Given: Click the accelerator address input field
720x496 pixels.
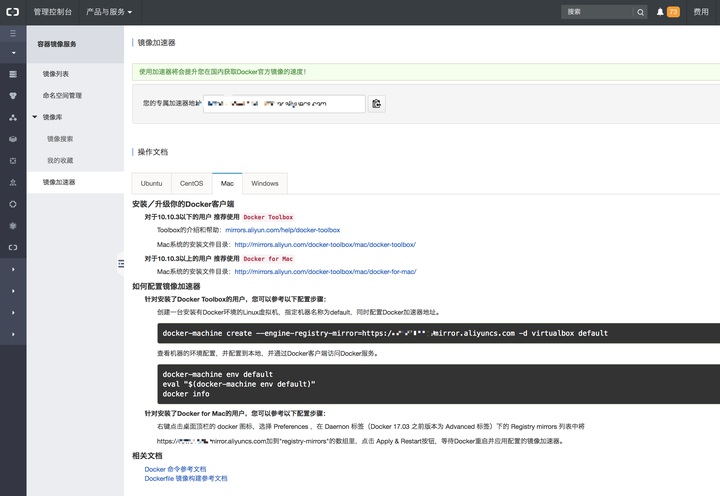Looking at the screenshot, I should click(284, 104).
